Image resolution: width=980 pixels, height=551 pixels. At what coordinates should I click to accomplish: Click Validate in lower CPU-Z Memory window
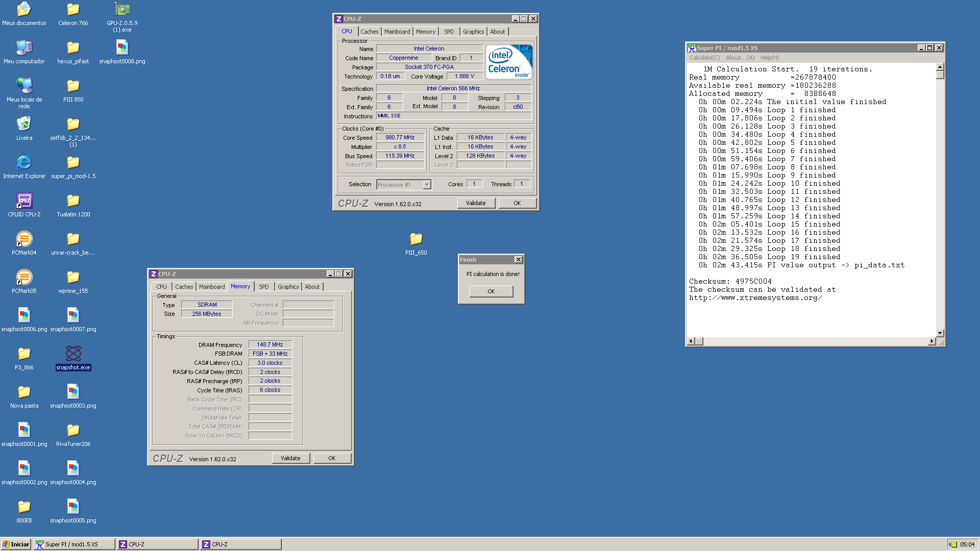290,458
